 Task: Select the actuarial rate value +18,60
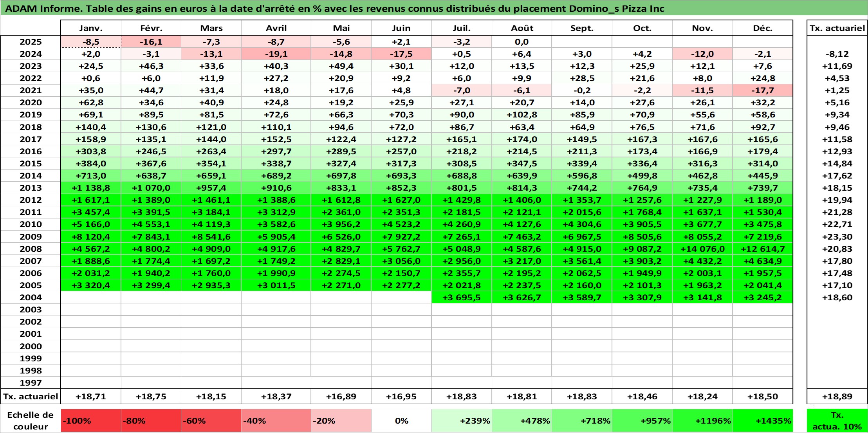tap(837, 298)
